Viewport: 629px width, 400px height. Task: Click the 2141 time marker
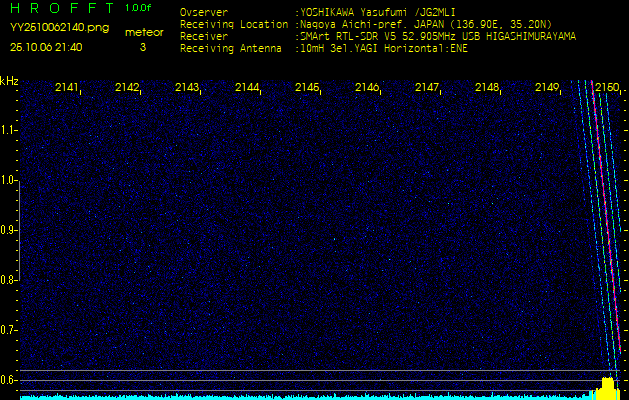click(x=68, y=88)
